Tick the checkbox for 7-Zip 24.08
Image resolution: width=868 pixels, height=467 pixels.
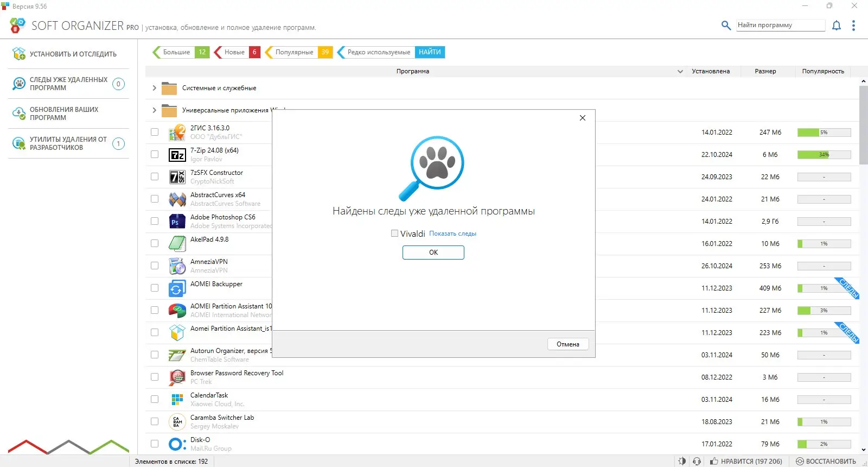click(155, 154)
